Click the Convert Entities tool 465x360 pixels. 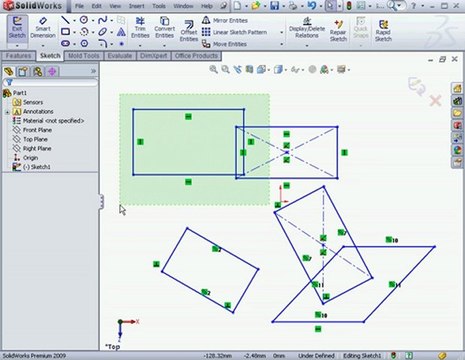164,28
